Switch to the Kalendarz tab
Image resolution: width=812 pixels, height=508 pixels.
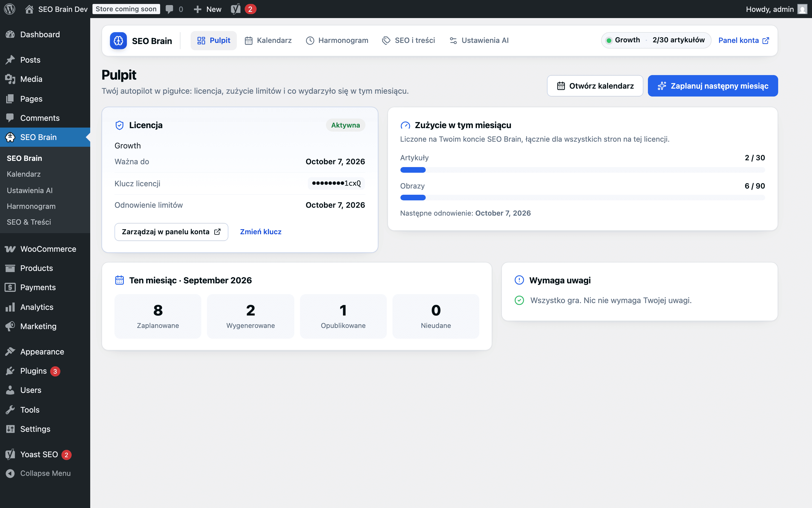point(268,41)
